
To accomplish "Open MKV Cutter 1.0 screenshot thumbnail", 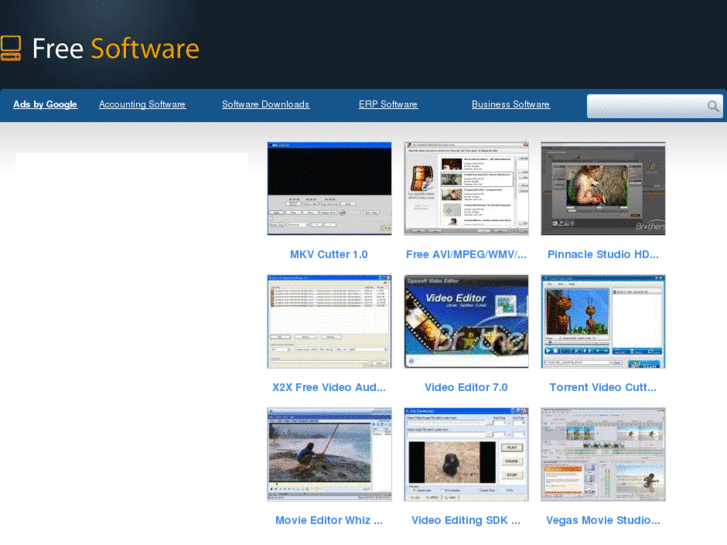I will (329, 188).
